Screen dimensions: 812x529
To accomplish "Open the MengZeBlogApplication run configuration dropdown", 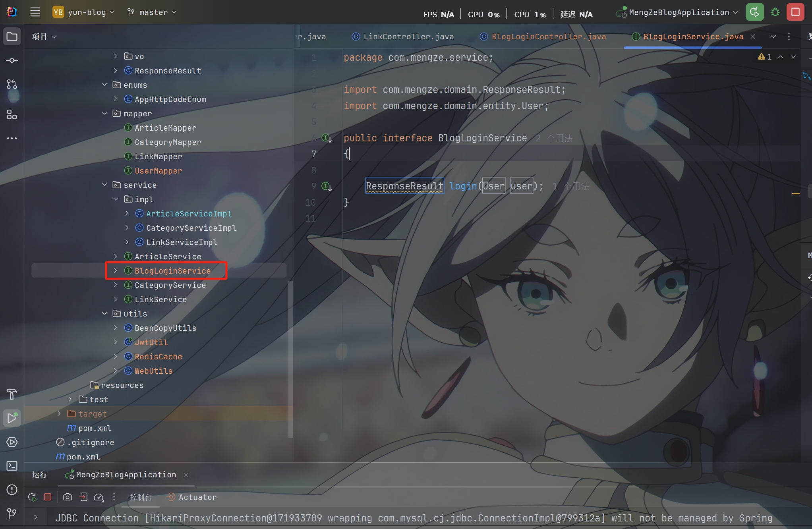I will click(679, 12).
